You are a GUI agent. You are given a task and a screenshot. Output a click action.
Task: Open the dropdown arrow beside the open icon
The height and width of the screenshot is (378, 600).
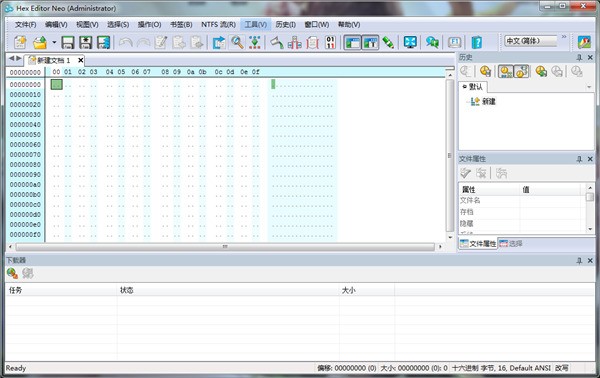54,42
